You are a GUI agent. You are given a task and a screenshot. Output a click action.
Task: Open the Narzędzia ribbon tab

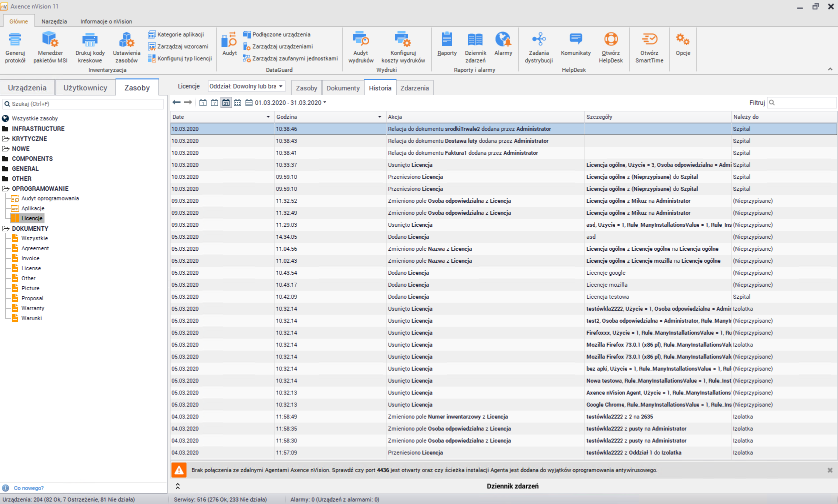click(x=54, y=21)
